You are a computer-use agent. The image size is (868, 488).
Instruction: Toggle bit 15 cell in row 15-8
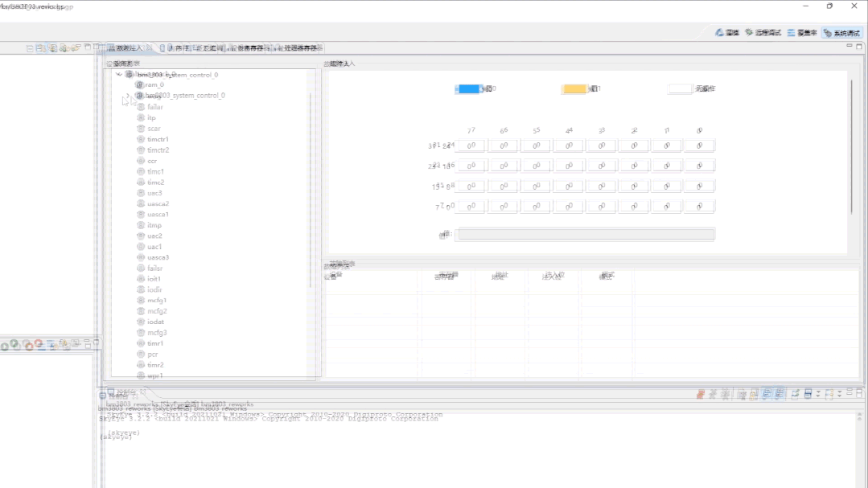pyautogui.click(x=471, y=186)
